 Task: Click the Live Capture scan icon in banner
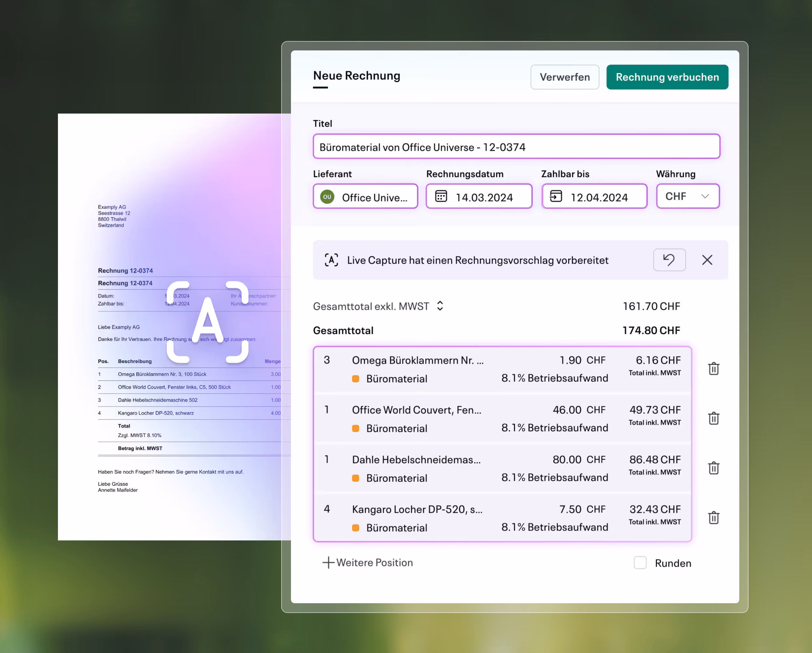pyautogui.click(x=331, y=260)
